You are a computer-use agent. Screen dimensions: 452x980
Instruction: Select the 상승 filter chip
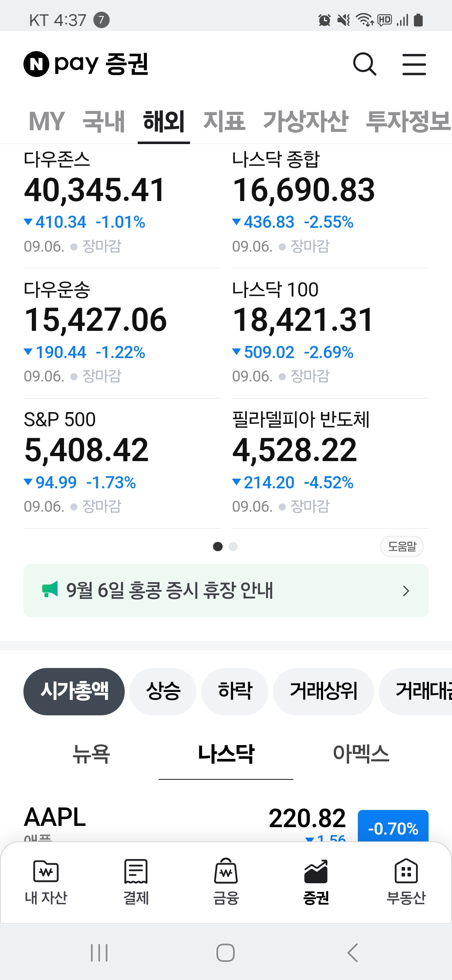163,691
